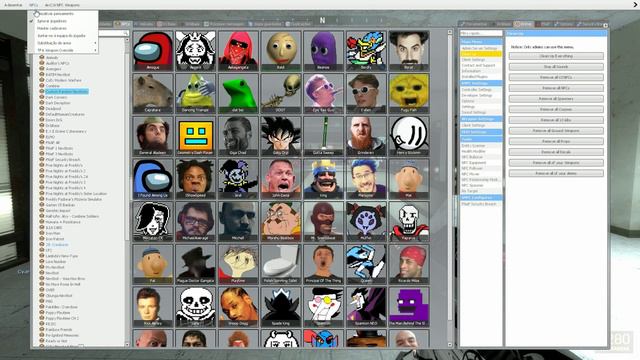Screen dimensions: 640x360
Task: Select the Papyrus skeleton icon
Action: [409, 222]
